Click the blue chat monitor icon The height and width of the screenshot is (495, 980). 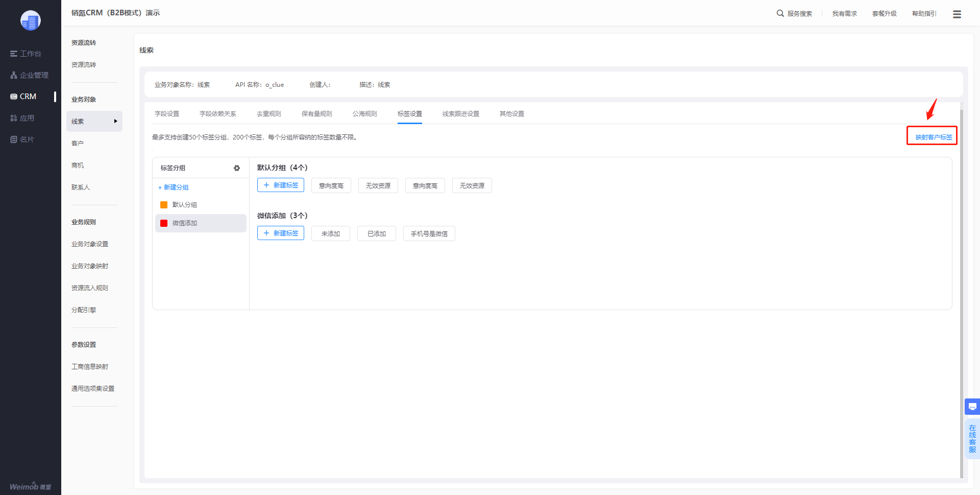972,407
